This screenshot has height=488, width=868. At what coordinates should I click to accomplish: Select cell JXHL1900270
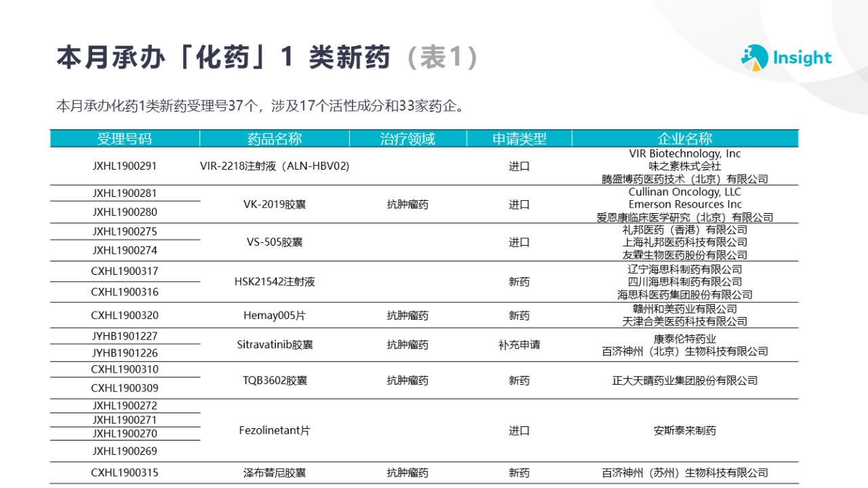point(125,434)
